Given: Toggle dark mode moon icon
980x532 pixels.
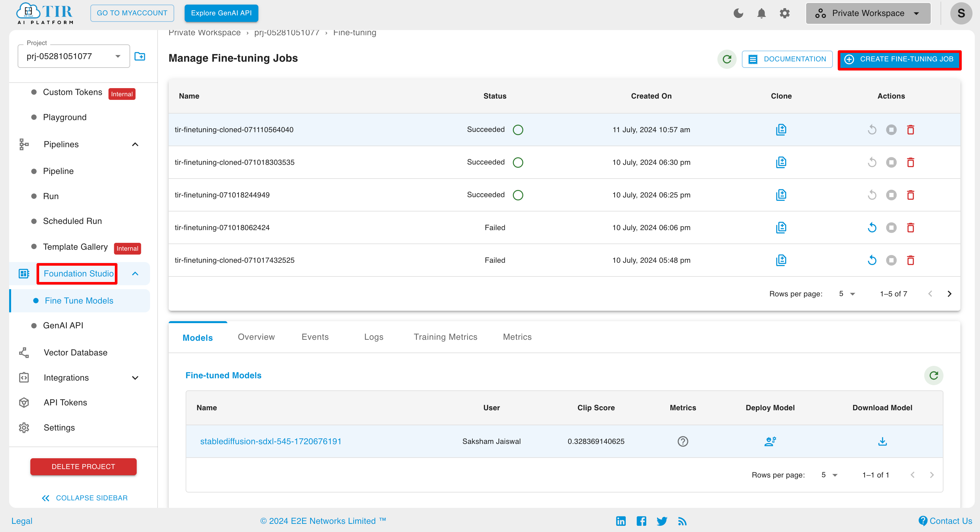Looking at the screenshot, I should point(738,13).
